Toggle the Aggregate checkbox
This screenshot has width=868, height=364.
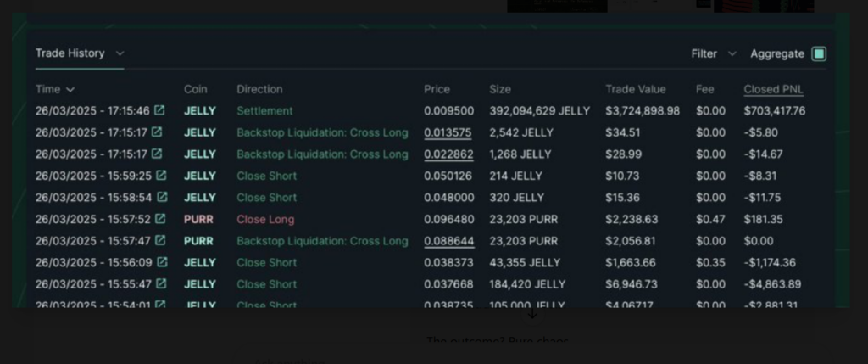tap(819, 53)
